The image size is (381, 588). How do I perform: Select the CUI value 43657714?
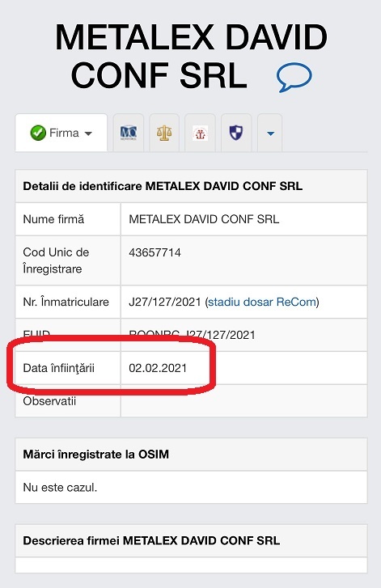[155, 252]
